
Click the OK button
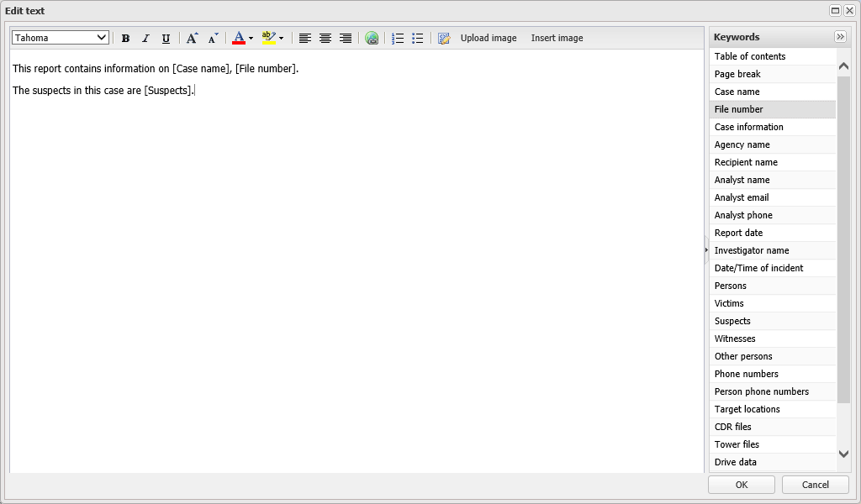(x=741, y=485)
